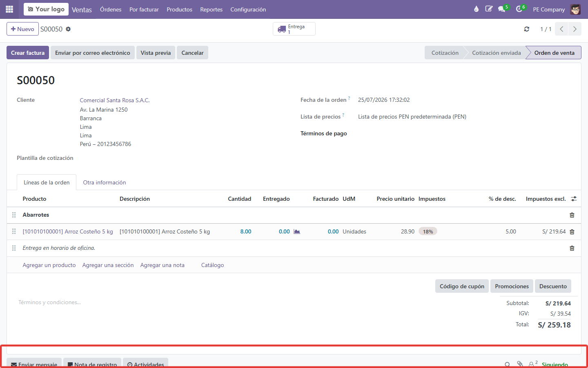This screenshot has height=368, width=588.
Task: Go to next record arrow
Action: [x=575, y=29]
